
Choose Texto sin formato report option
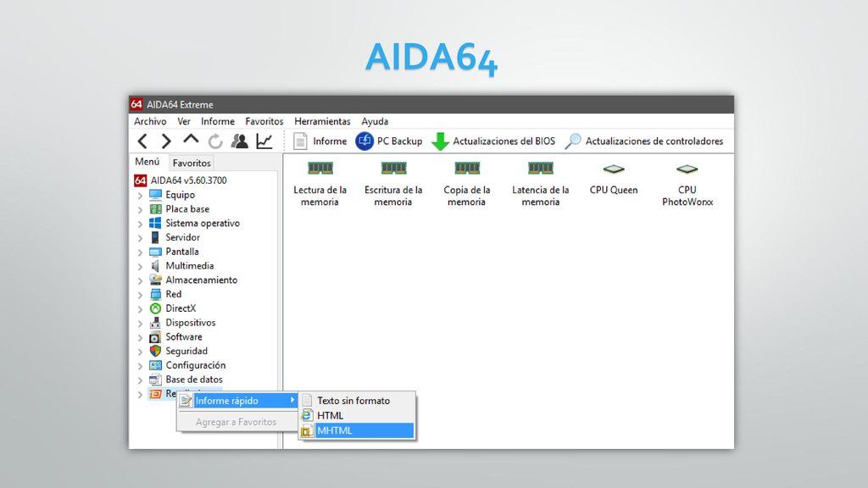click(357, 401)
